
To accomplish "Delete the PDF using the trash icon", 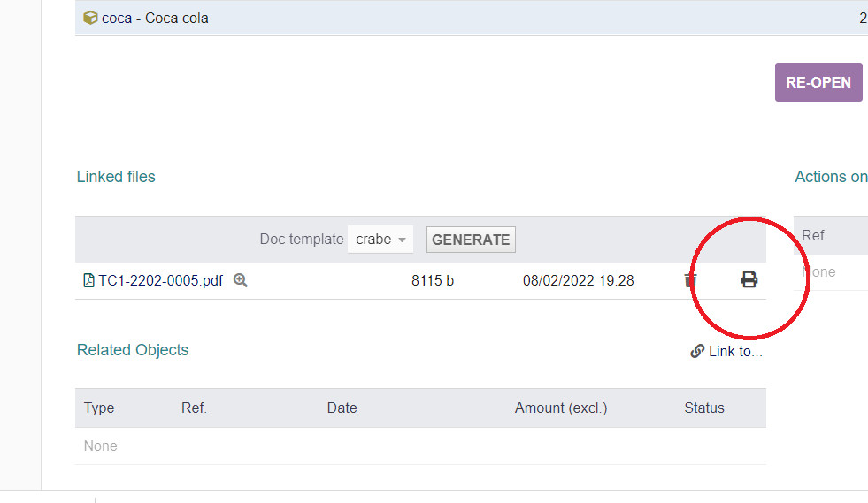I will click(x=691, y=280).
